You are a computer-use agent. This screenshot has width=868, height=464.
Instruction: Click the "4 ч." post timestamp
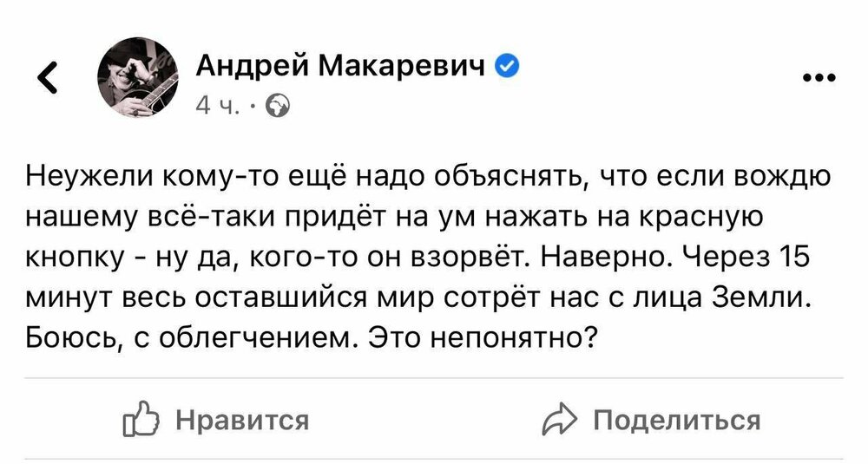pos(215,106)
